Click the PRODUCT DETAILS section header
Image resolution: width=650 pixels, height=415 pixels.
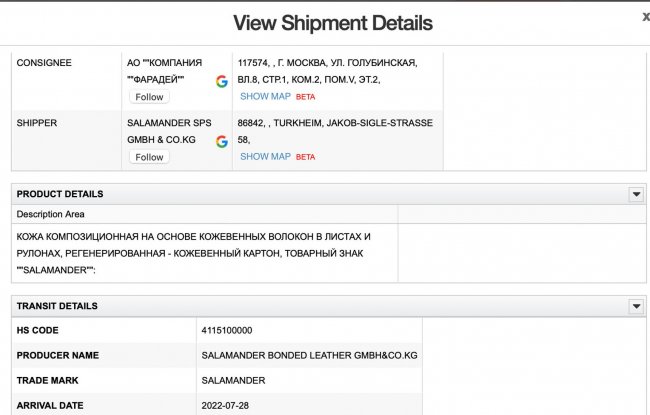60,194
